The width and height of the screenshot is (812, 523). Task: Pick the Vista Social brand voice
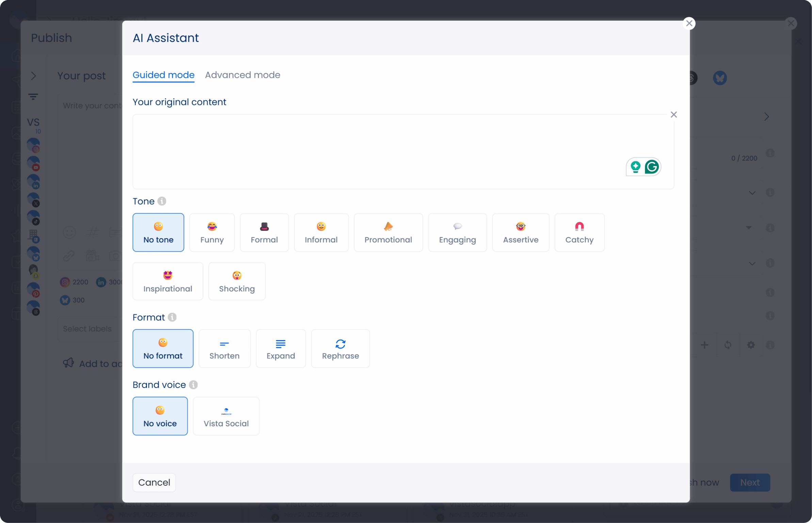[x=226, y=416]
